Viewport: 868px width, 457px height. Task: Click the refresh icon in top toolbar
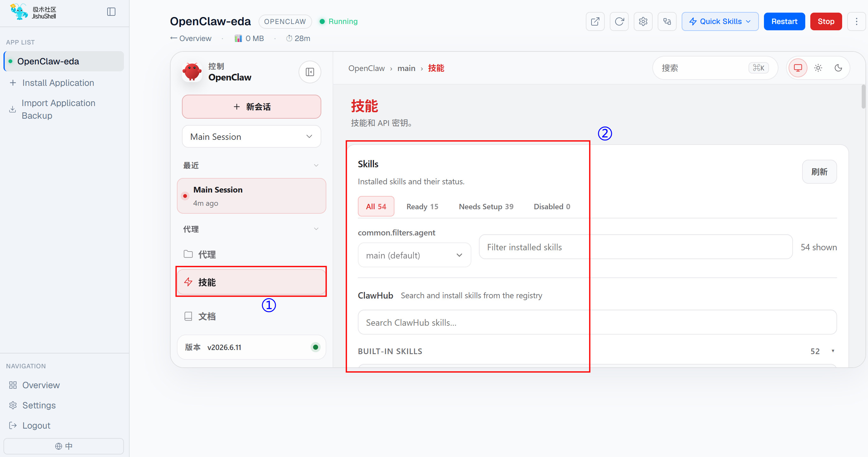coord(619,21)
